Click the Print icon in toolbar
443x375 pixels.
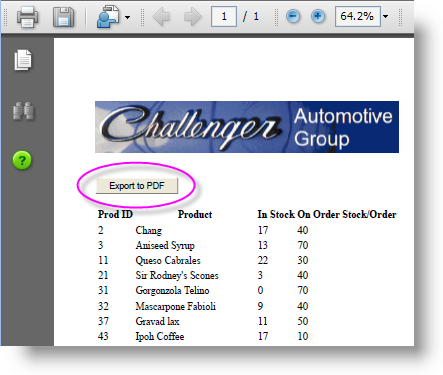pos(27,17)
